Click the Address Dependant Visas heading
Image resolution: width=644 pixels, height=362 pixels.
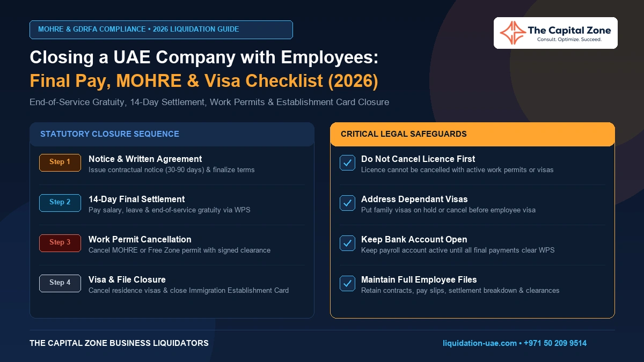pyautogui.click(x=414, y=200)
